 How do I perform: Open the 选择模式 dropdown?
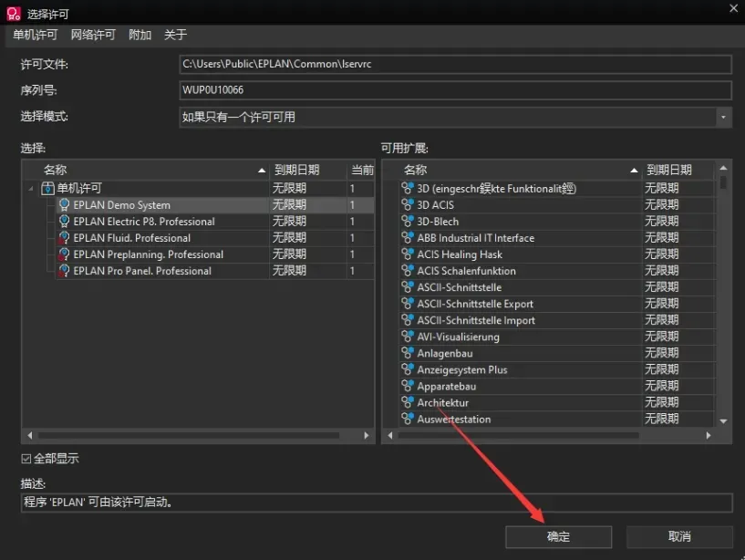click(x=723, y=117)
